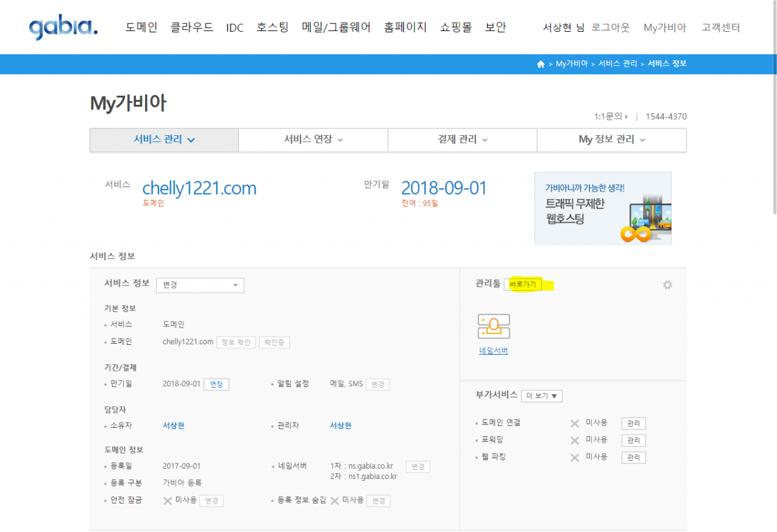Click the X icon beside 안전 잠금
Viewport: 777px width, 532px height.
[x=168, y=500]
